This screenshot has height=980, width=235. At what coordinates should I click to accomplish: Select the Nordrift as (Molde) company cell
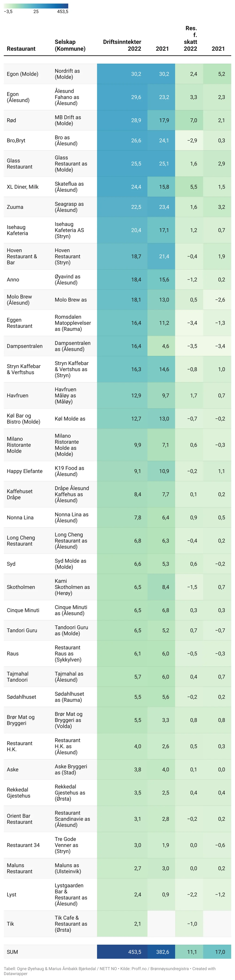tap(67, 74)
